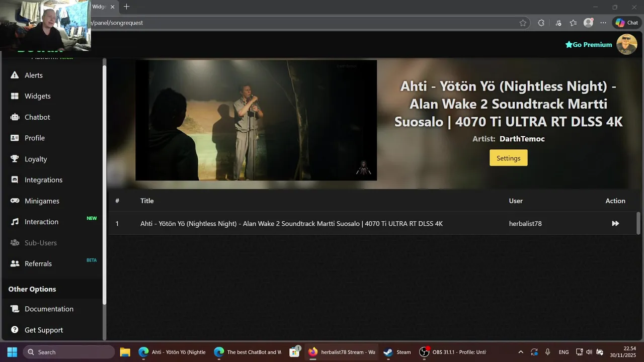This screenshot has width=644, height=362.
Task: Click the Windows taskbar Search box
Action: coord(69,352)
